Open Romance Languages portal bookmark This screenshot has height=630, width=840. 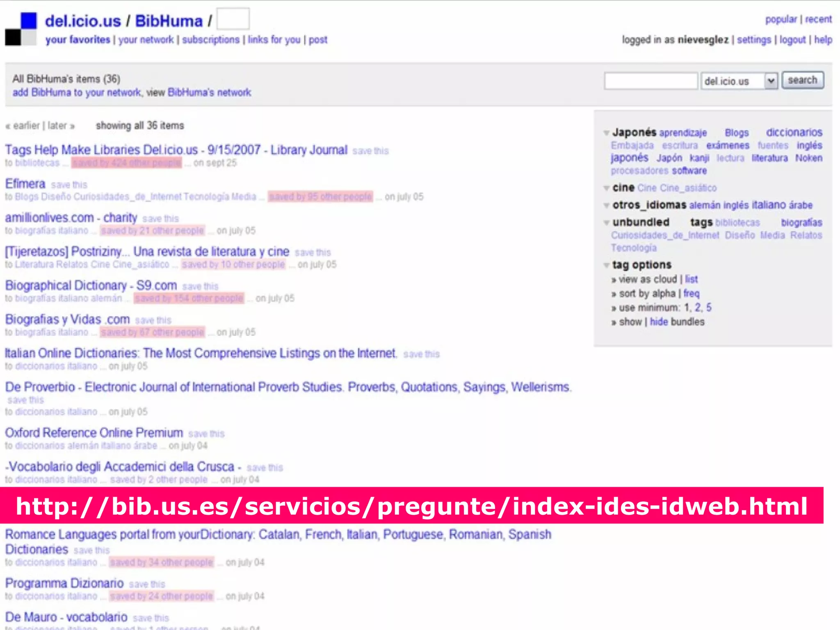(278, 541)
